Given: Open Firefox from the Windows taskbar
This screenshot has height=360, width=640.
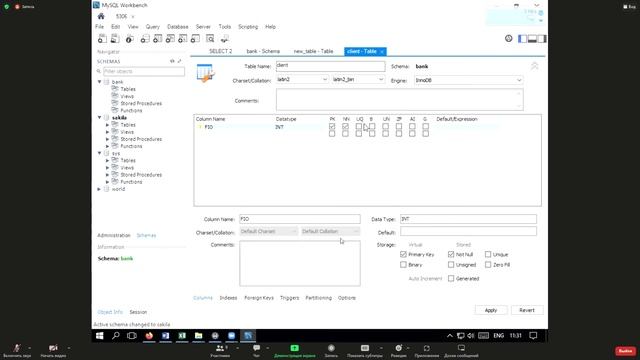Looking at the screenshot, I should (x=149, y=336).
